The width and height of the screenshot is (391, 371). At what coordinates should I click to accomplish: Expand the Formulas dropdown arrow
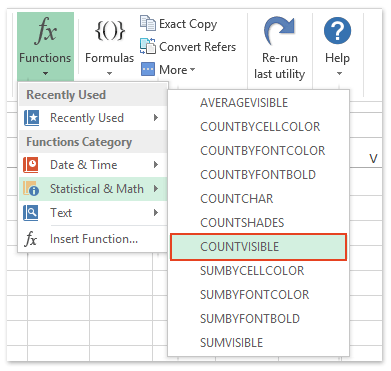coord(109,73)
